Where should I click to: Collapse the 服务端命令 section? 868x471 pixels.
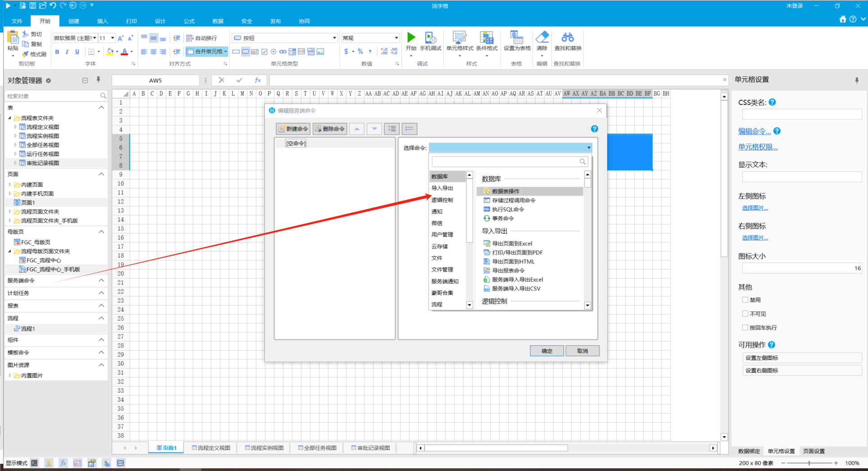pyautogui.click(x=101, y=281)
